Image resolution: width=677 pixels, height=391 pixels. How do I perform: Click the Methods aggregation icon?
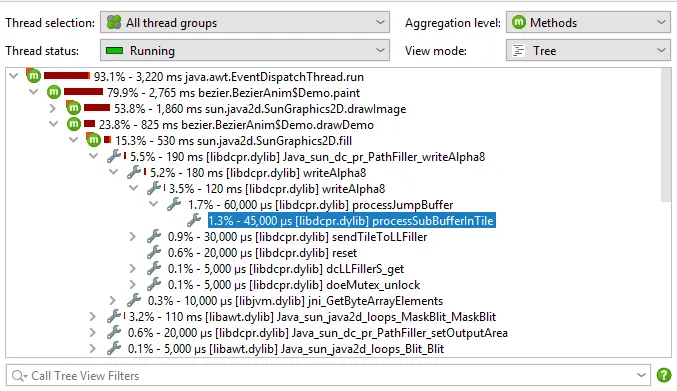coord(519,22)
